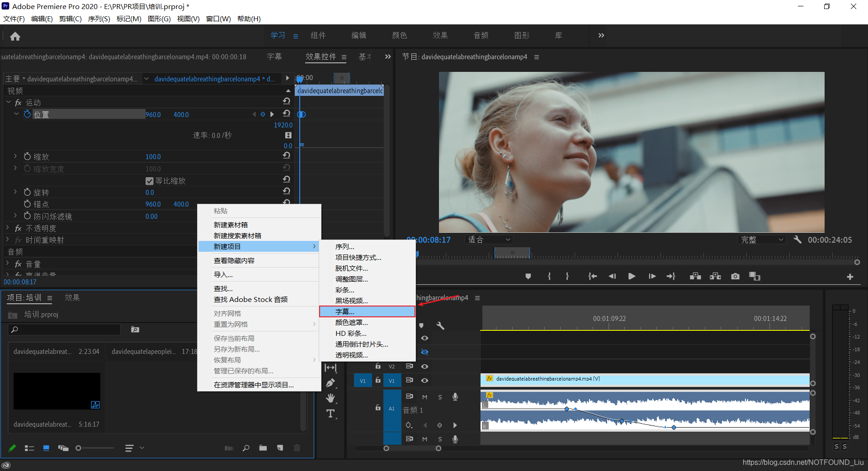Show more workspaces chevron
The width and height of the screenshot is (868, 471).
601,35
